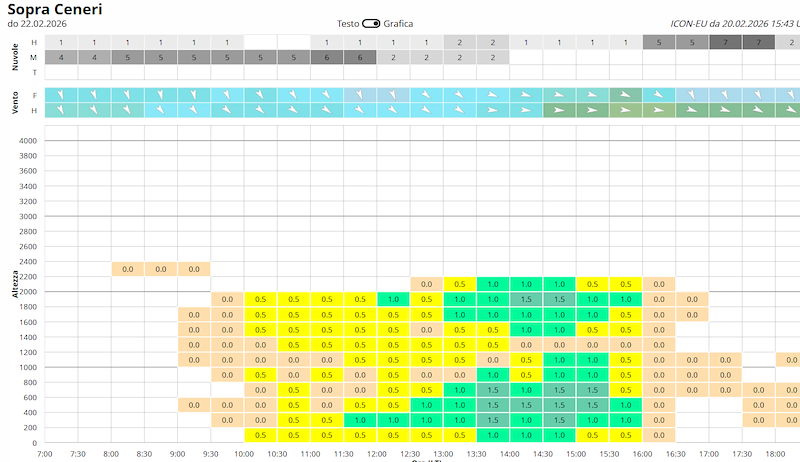
Task: Select the Testo view label
Action: [x=348, y=23]
